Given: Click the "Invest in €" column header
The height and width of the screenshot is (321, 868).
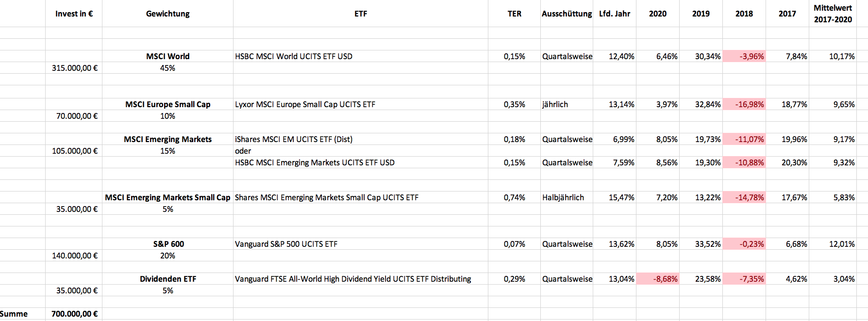Looking at the screenshot, I should (74, 14).
